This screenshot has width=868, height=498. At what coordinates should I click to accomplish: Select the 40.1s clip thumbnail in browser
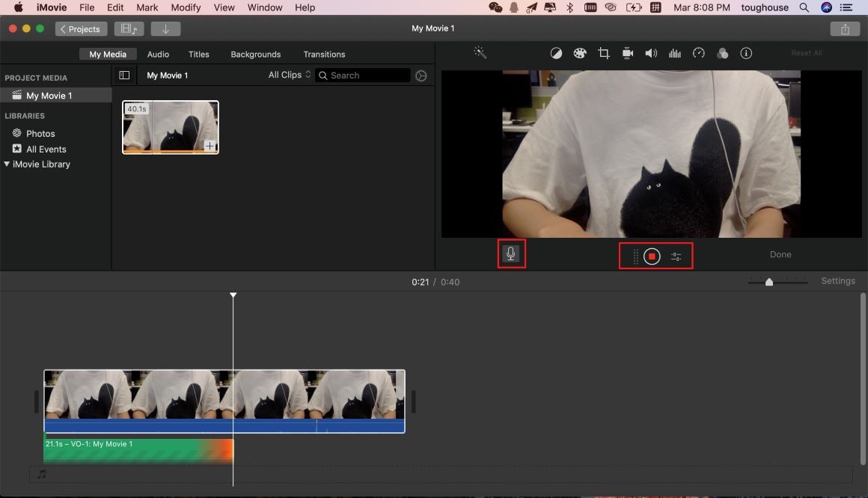click(x=171, y=127)
